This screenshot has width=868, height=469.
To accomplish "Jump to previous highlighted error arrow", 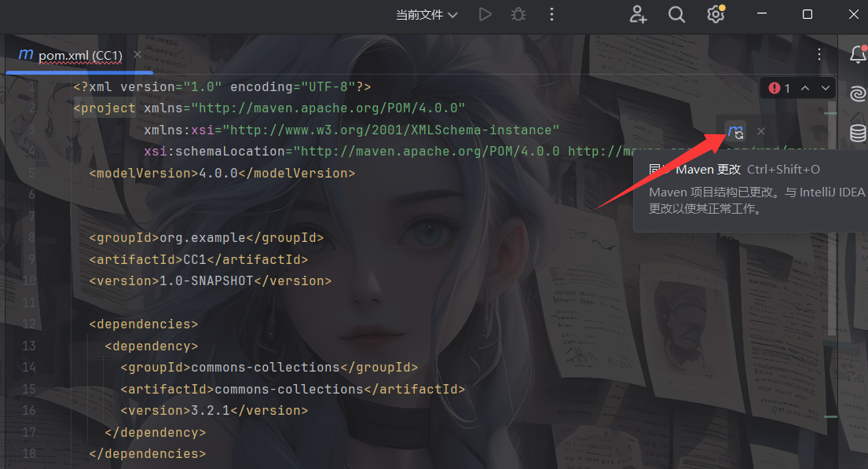I will [x=805, y=89].
